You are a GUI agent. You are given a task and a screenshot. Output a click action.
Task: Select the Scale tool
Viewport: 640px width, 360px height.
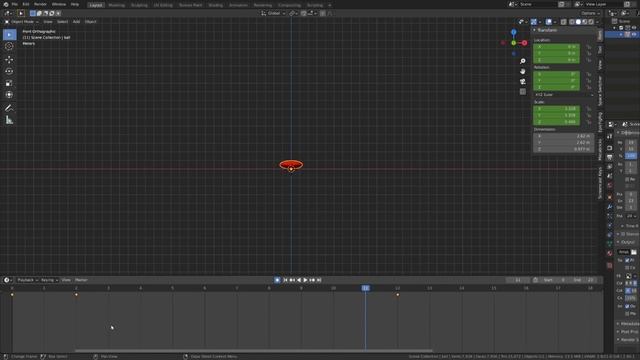tap(9, 83)
